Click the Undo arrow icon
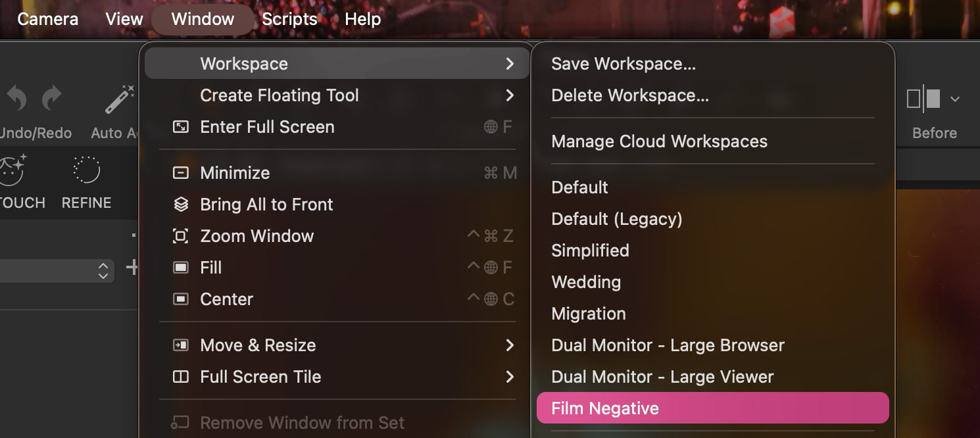 click(x=16, y=100)
